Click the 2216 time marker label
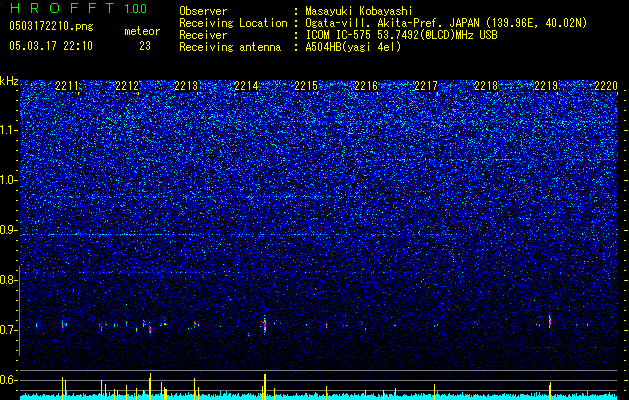629x400 pixels. coord(366,86)
